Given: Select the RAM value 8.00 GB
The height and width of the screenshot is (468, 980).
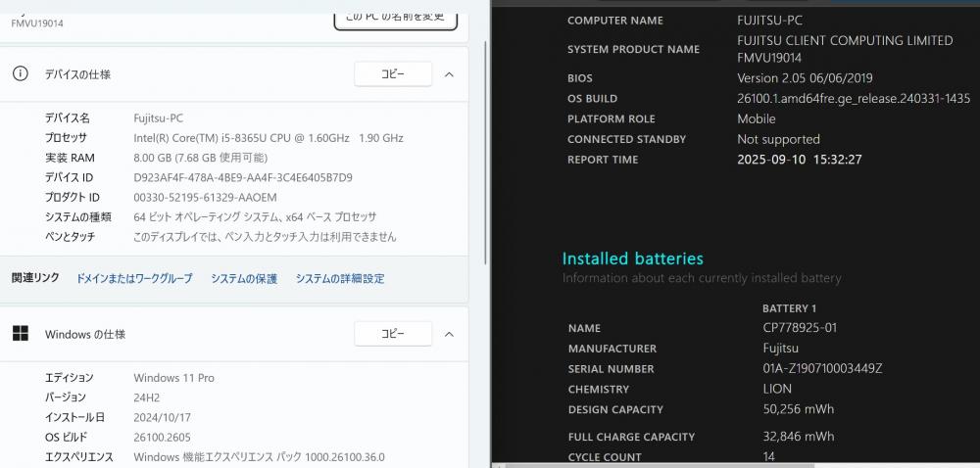Looking at the screenshot, I should click(x=154, y=158).
